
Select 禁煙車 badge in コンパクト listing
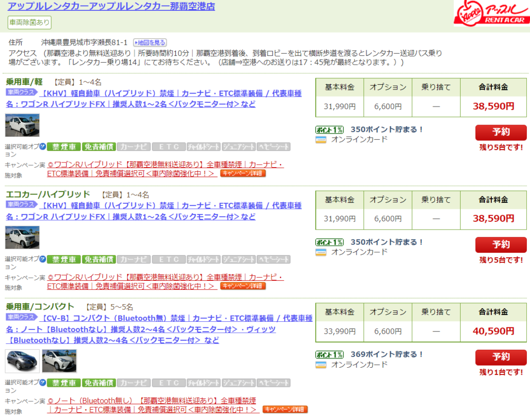coord(64,383)
